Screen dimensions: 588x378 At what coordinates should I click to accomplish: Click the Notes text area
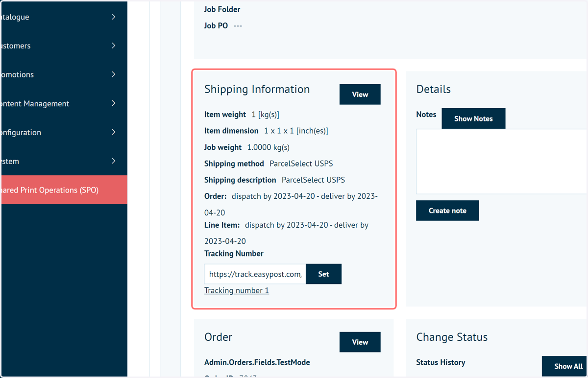pos(502,162)
